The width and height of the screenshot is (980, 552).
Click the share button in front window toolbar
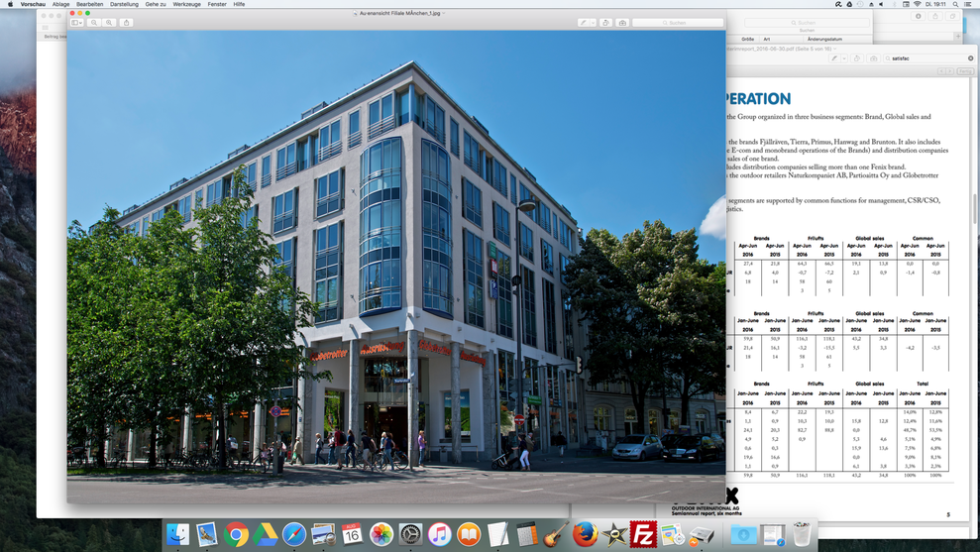point(126,23)
